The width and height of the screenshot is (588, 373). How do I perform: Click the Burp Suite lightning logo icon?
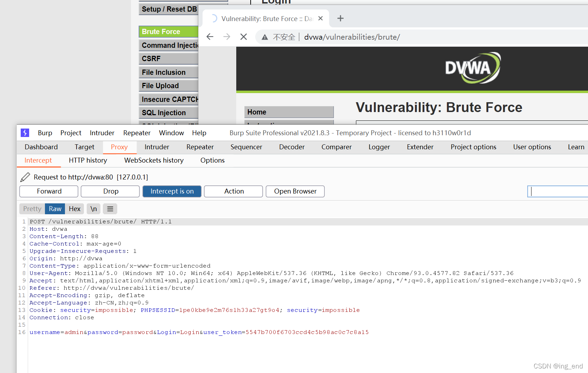click(25, 133)
